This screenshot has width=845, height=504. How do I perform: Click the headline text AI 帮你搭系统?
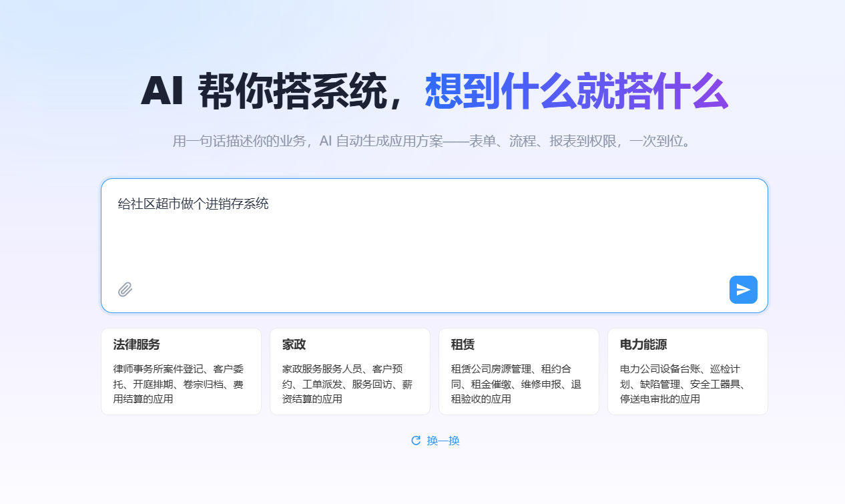click(x=264, y=91)
